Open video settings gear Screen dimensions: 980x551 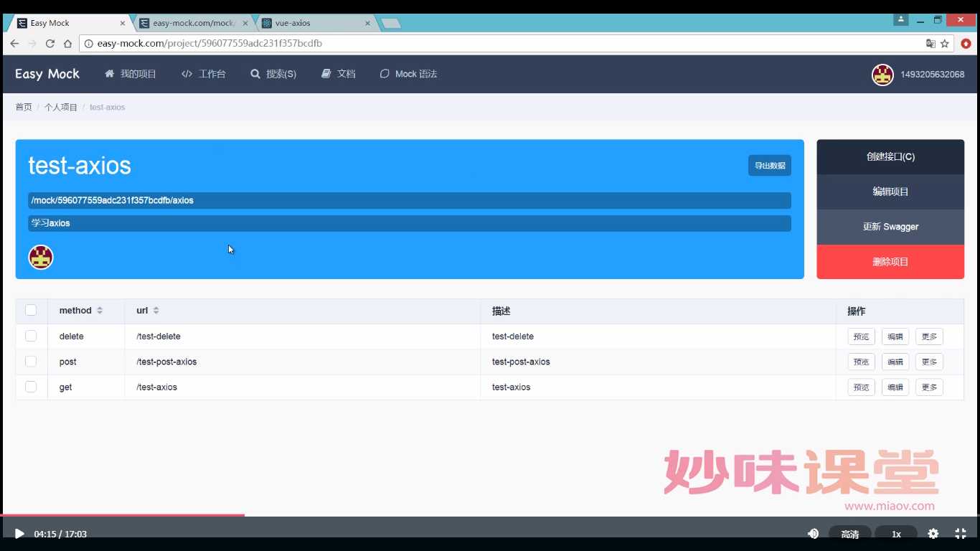click(933, 534)
